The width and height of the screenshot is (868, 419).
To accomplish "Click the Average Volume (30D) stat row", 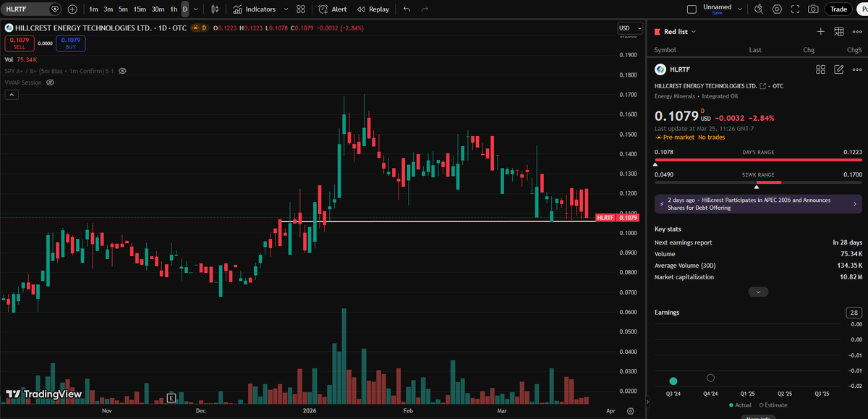I will coord(758,266).
